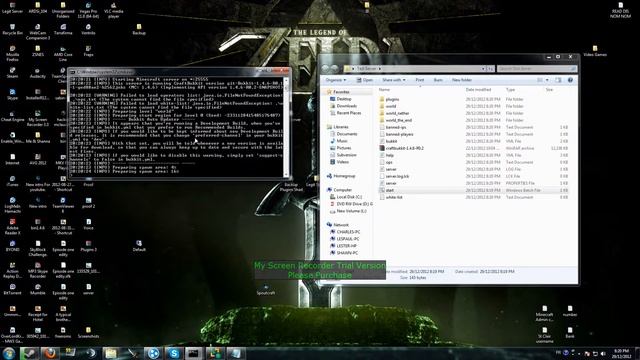The height and width of the screenshot is (360, 640).
Task: Click Burn in the Explorer toolbar
Action: (438, 80)
